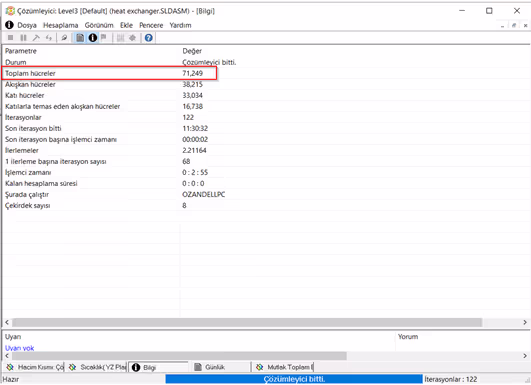Click the Parametre column header
The height and width of the screenshot is (385, 531).
point(21,51)
